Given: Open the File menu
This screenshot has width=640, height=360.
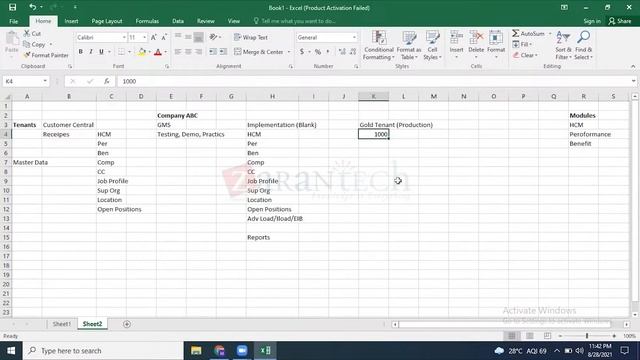Looking at the screenshot, I should coord(13,21).
